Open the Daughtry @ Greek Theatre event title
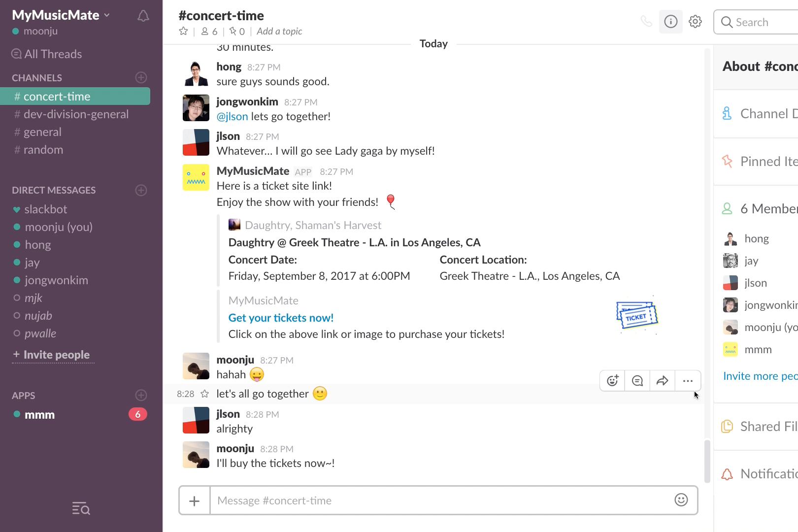Screen dimensions: 798x532 click(354, 242)
